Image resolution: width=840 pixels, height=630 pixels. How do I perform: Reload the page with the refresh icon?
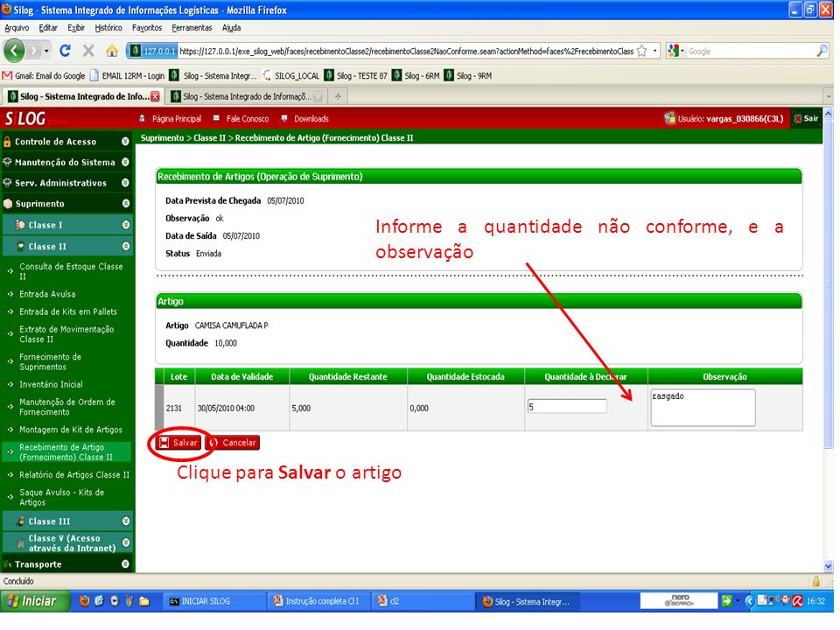click(x=65, y=51)
